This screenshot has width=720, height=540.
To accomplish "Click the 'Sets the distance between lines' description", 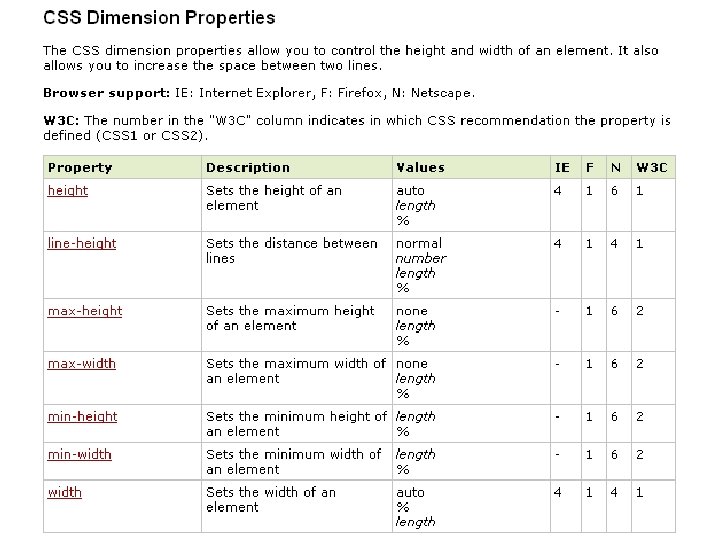I will coord(291,251).
